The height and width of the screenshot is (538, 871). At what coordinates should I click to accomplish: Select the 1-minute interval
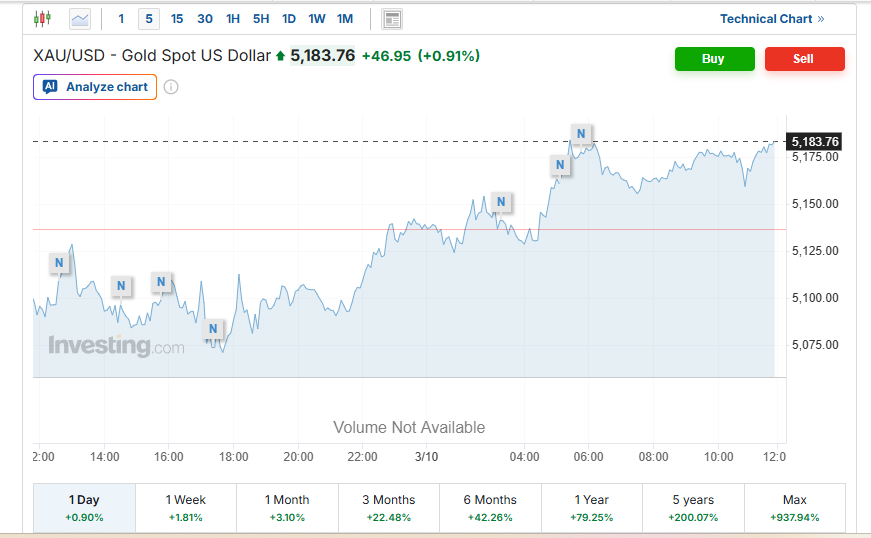click(121, 19)
